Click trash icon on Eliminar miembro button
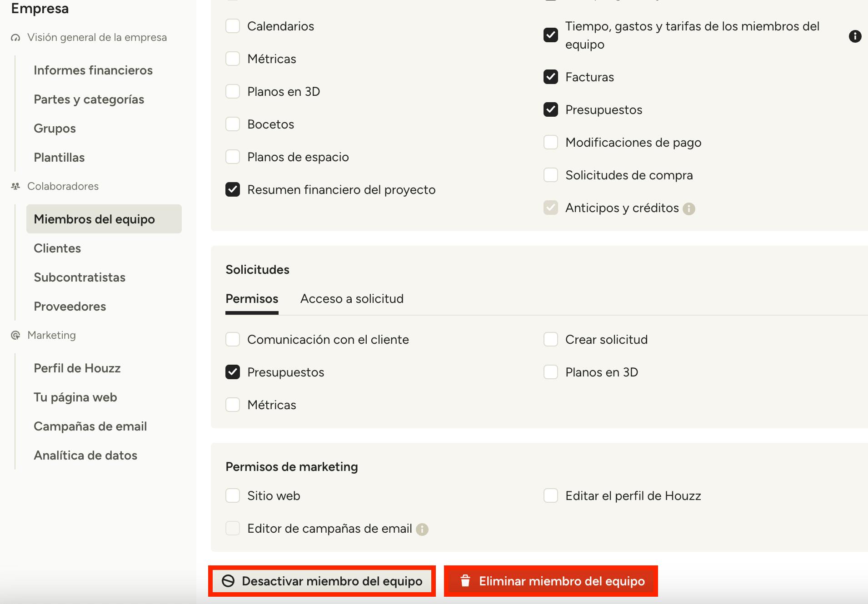Viewport: 868px width, 604px height. point(465,581)
